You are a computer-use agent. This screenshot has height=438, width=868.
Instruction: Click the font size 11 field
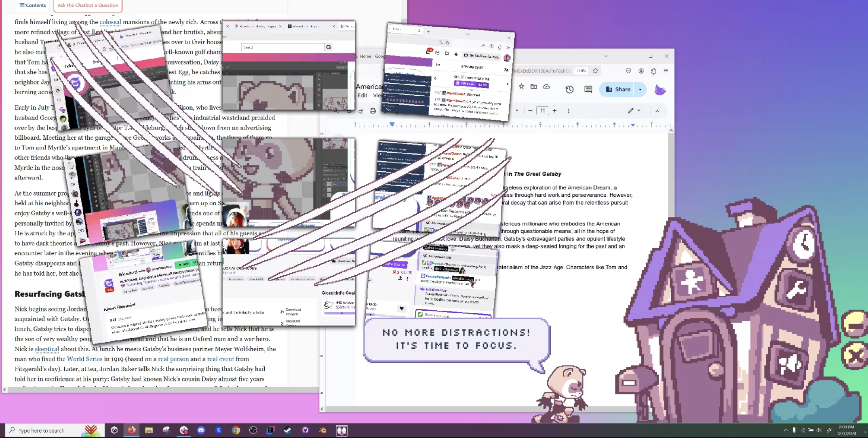pos(542,110)
